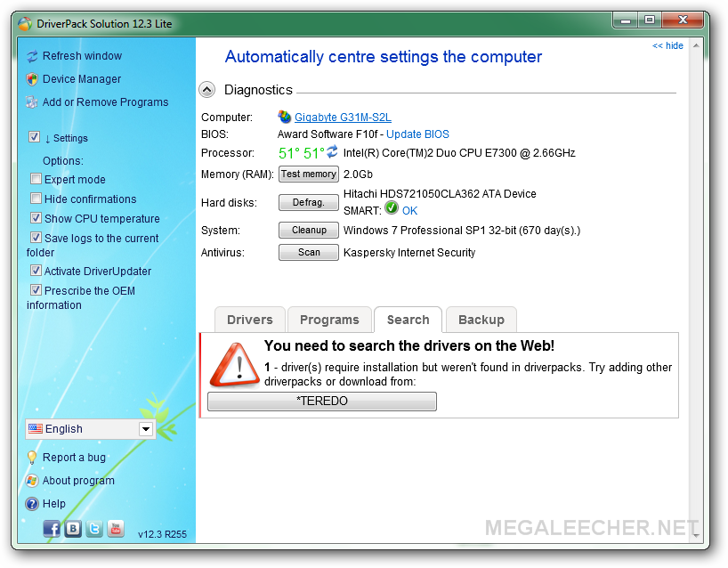Click the Defrag. button
The height and width of the screenshot is (568, 728).
click(x=309, y=202)
